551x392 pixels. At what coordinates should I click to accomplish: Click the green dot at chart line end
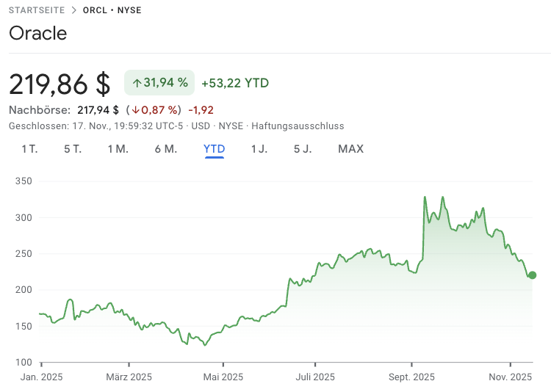533,275
